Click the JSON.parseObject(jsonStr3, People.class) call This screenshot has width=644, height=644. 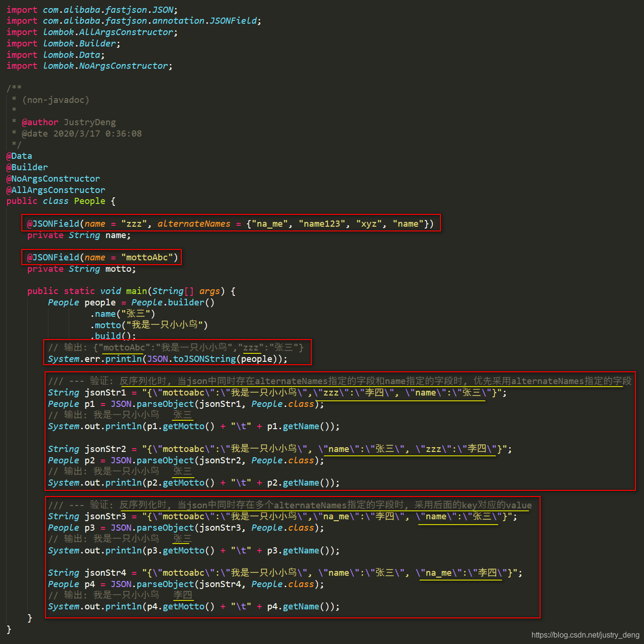[x=214, y=527]
